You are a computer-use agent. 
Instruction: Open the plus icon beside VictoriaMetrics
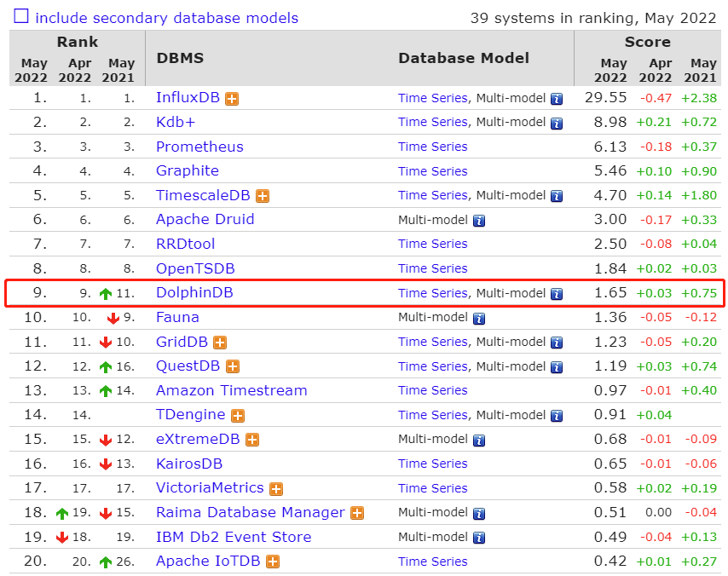point(276,489)
